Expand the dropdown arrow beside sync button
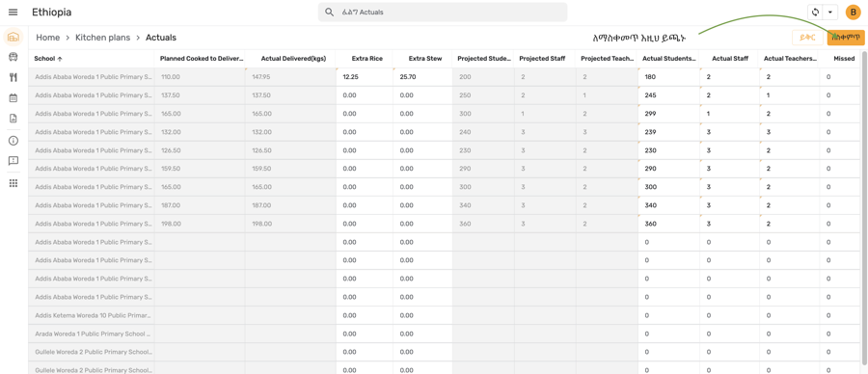 pos(829,13)
